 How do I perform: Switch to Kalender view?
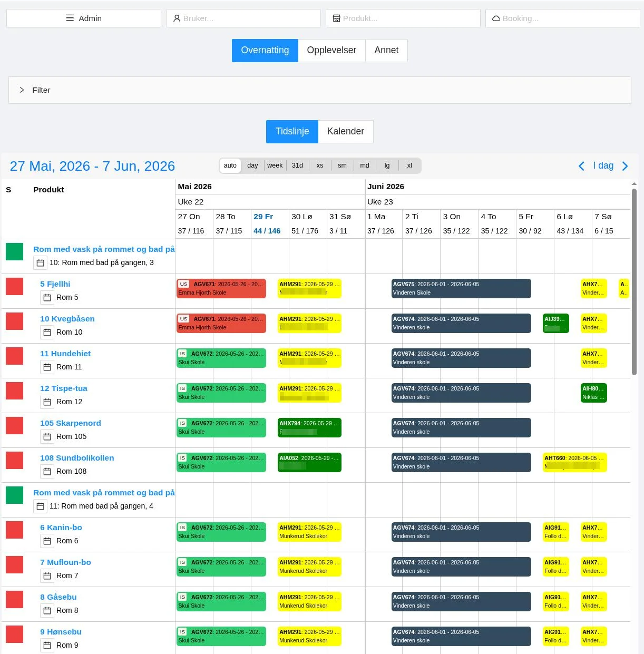click(x=346, y=132)
